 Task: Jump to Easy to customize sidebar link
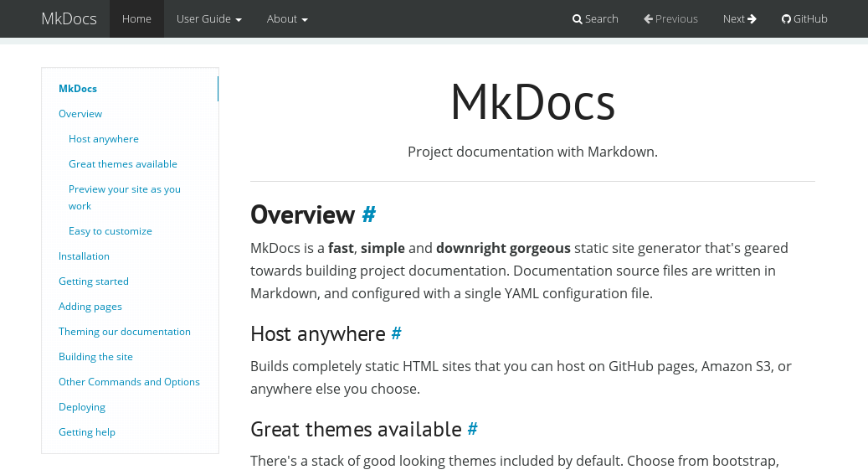pyautogui.click(x=110, y=231)
